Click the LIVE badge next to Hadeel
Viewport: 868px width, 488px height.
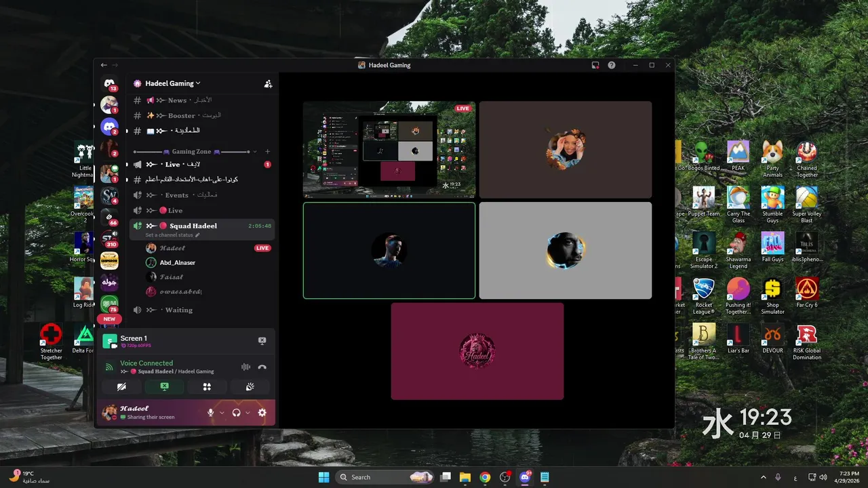(x=262, y=248)
